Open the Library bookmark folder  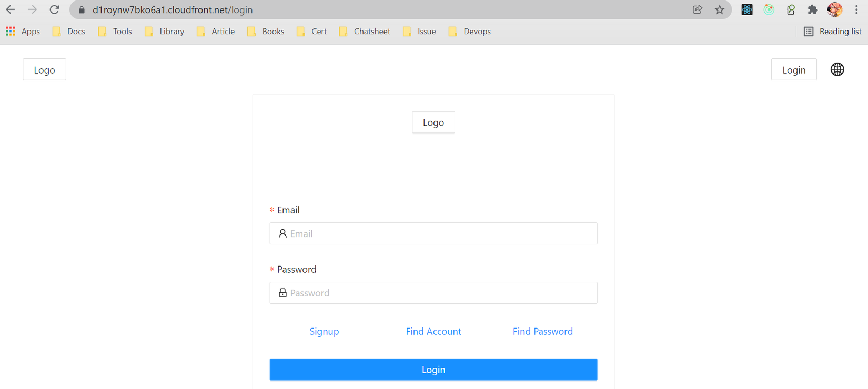(164, 32)
